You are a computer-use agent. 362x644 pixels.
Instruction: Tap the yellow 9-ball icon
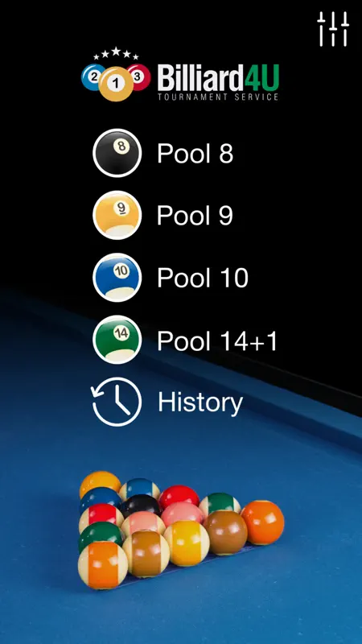[x=117, y=215]
